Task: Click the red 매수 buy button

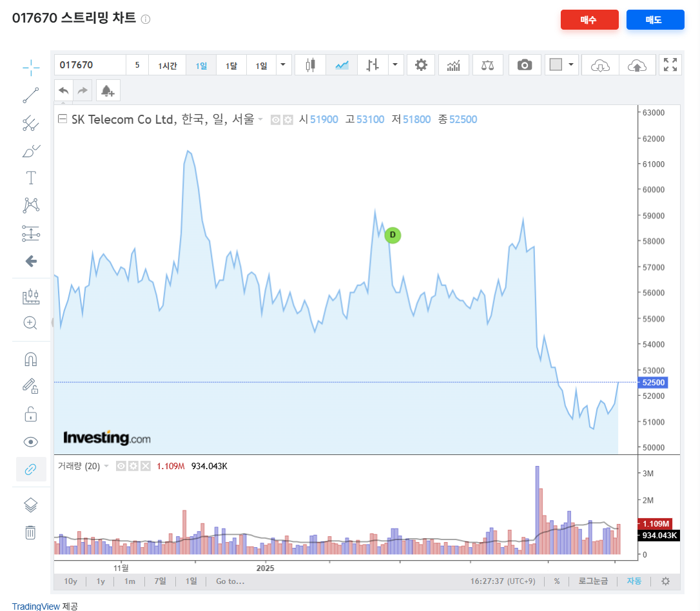Action: pos(589,19)
